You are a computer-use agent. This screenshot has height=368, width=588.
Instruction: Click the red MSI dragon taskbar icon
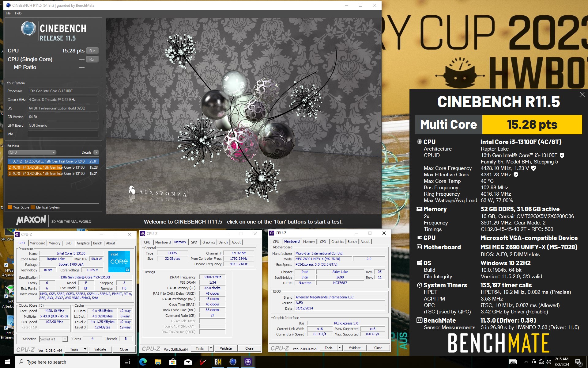[x=203, y=362]
